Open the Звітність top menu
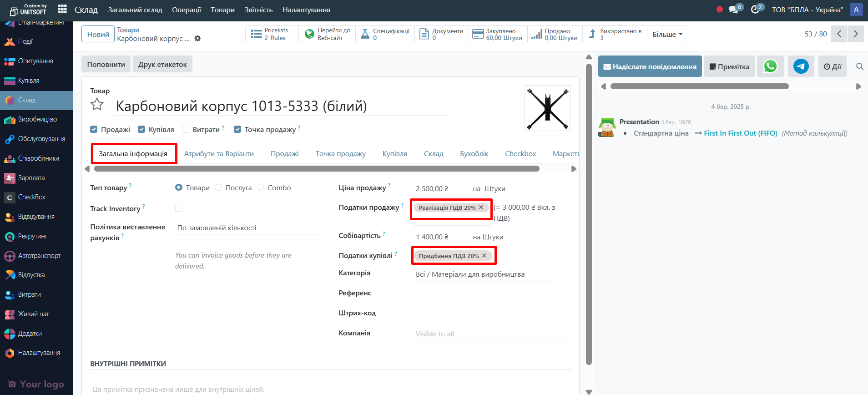Screen dimensions: 868x395 (x=258, y=10)
